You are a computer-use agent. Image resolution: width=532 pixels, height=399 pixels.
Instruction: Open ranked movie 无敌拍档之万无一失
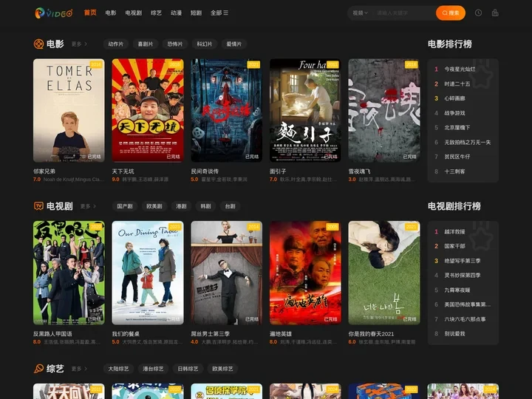pos(468,142)
